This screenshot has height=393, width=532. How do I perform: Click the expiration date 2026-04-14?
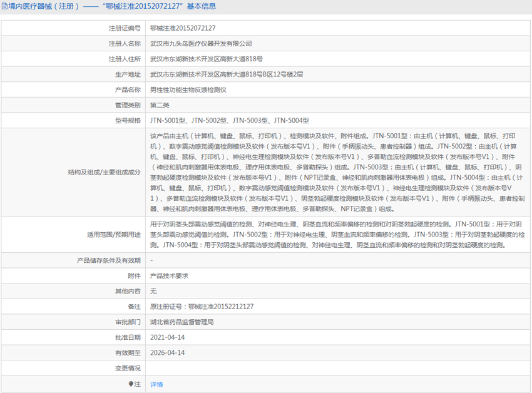166,354
